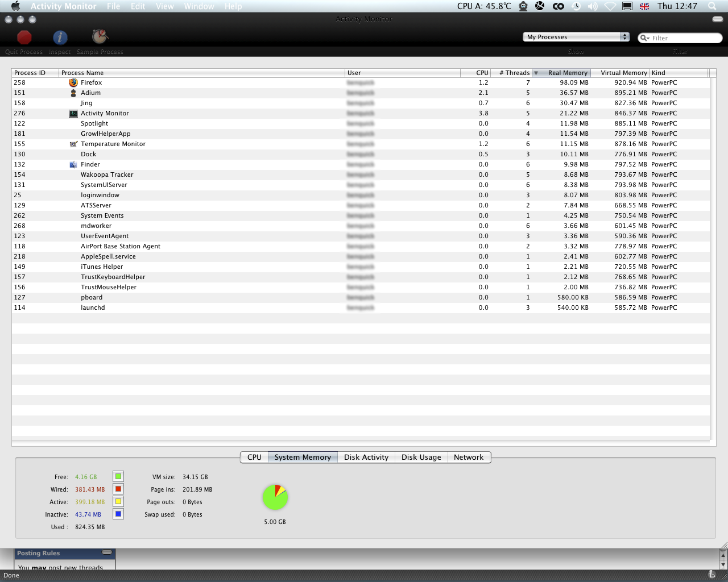The width and height of the screenshot is (728, 582).
Task: Click the blue Inactive memory color swatch
Action: pyautogui.click(x=118, y=514)
